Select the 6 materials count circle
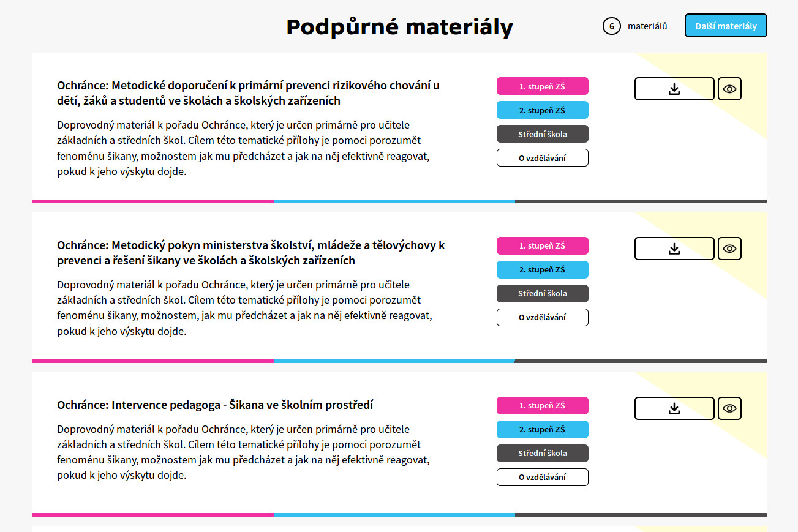The image size is (798, 532). [612, 26]
